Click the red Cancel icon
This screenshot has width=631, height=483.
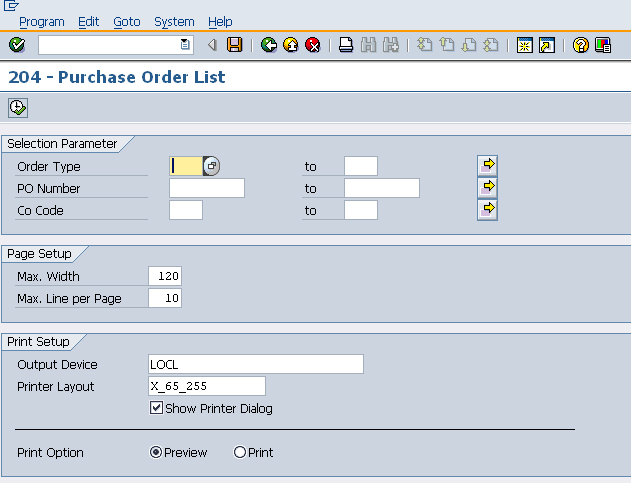click(313, 45)
